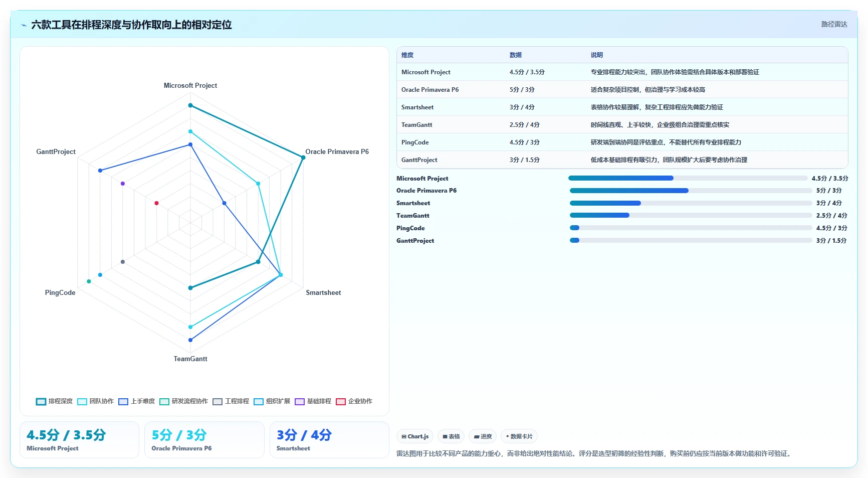Select the Smartsheet name cell in the table
The image size is (868, 478).
[x=417, y=107]
